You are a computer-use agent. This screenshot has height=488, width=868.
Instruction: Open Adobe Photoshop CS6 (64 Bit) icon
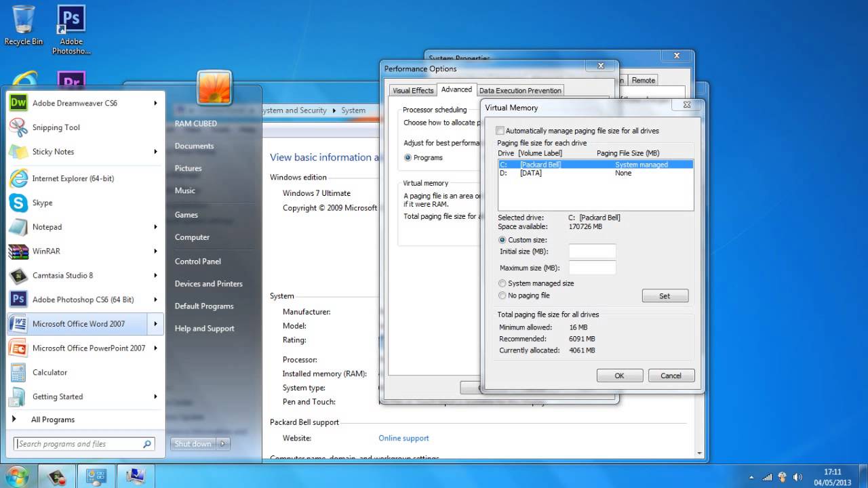(x=18, y=300)
